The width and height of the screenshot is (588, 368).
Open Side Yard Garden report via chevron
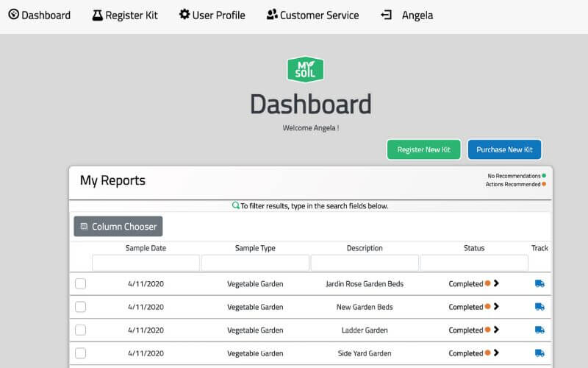pos(496,353)
